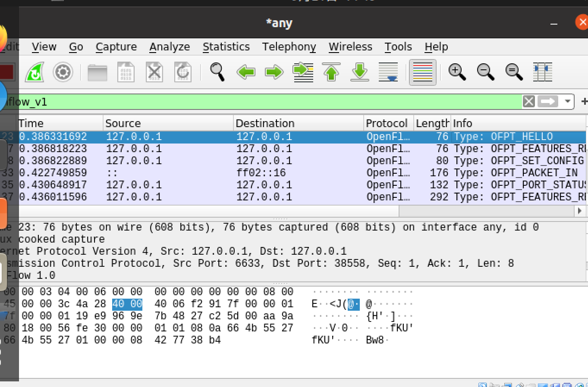This screenshot has width=588, height=387.
Task: Apply the display filter arrow button
Action: point(548,102)
